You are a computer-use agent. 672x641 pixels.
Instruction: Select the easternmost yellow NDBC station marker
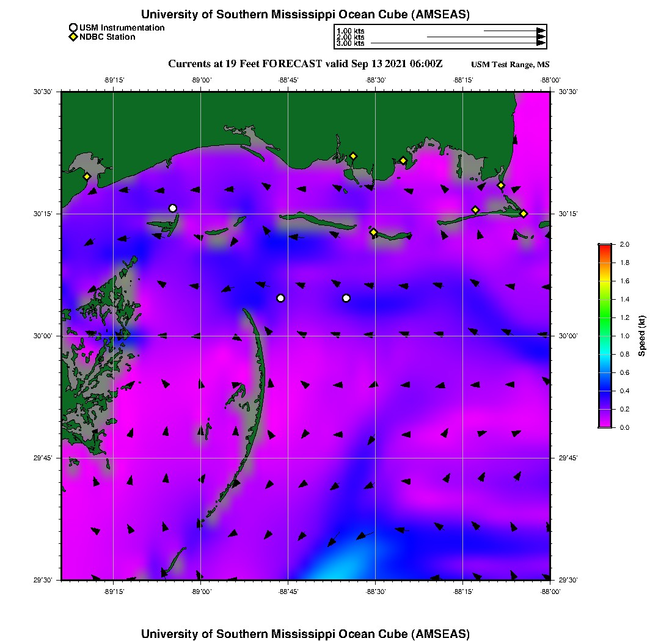click(524, 213)
